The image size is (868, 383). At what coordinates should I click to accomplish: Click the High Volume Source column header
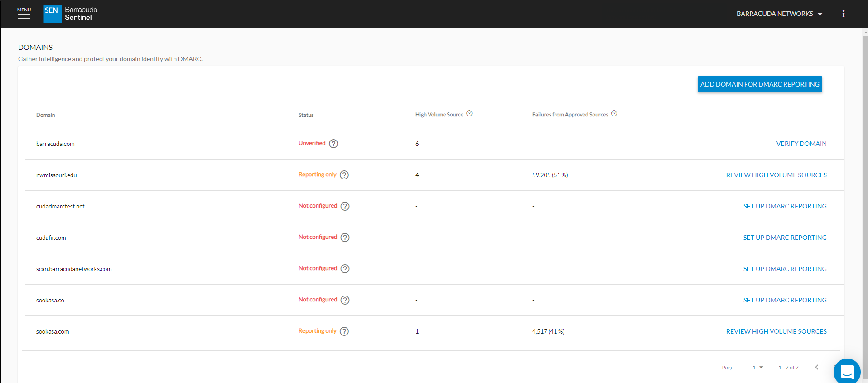(439, 115)
